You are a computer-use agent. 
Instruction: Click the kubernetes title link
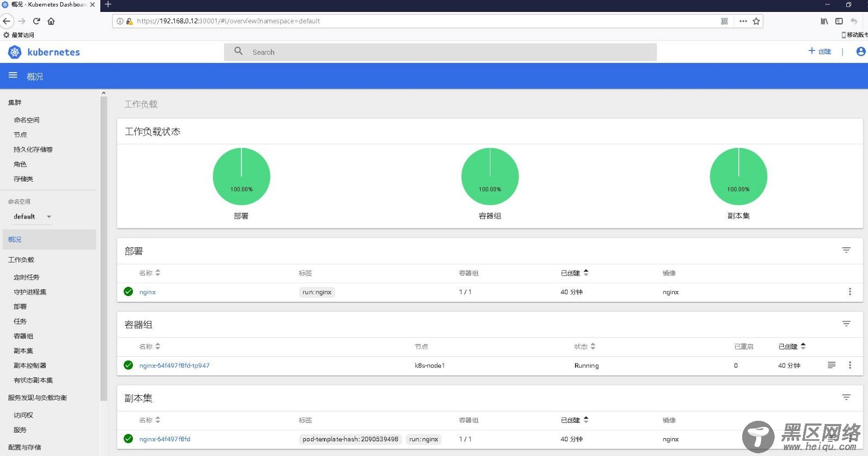click(x=54, y=52)
